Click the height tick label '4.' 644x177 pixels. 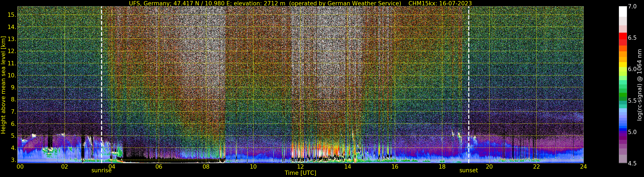point(13,148)
